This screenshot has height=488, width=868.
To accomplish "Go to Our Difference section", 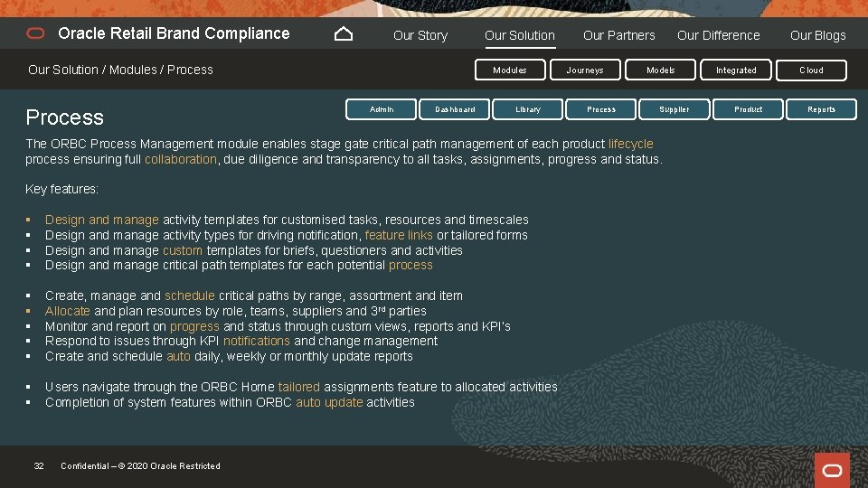I will 719,35.
